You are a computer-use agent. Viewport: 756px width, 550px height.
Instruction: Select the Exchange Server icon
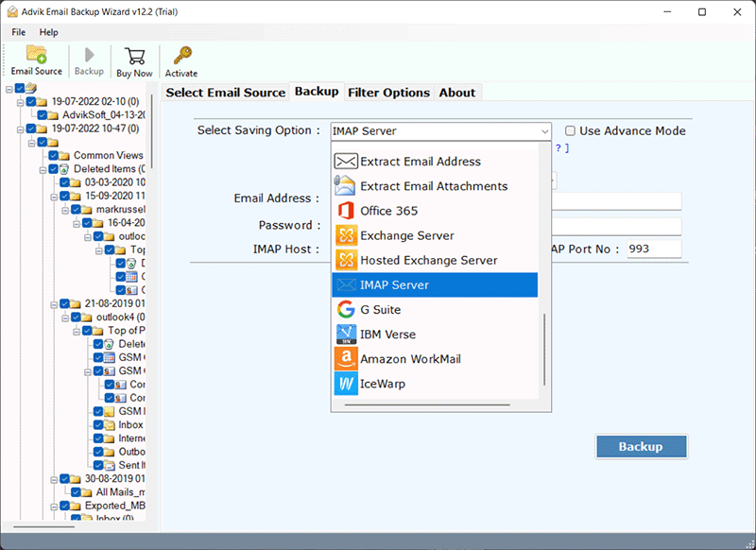click(x=346, y=235)
